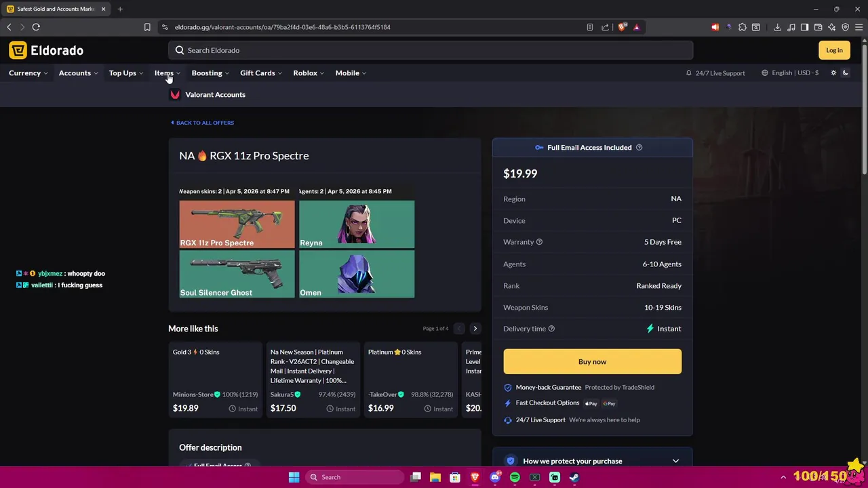Open a new browser tab
Image resolution: width=868 pixels, height=488 pixels.
pos(120,9)
